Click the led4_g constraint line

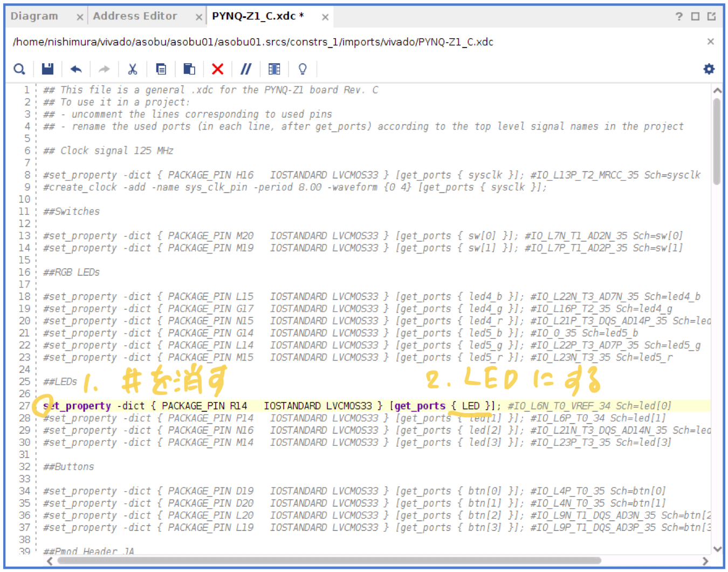358,309
